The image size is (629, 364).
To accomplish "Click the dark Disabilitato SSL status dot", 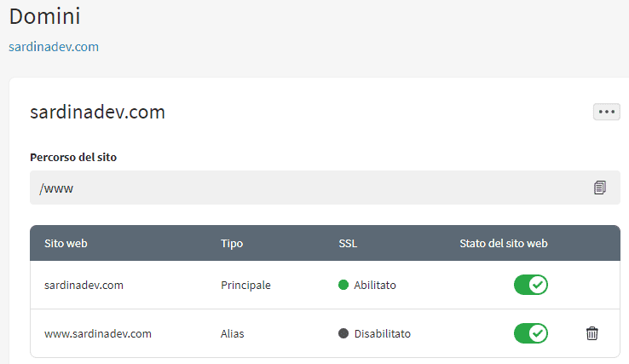I will tap(343, 333).
